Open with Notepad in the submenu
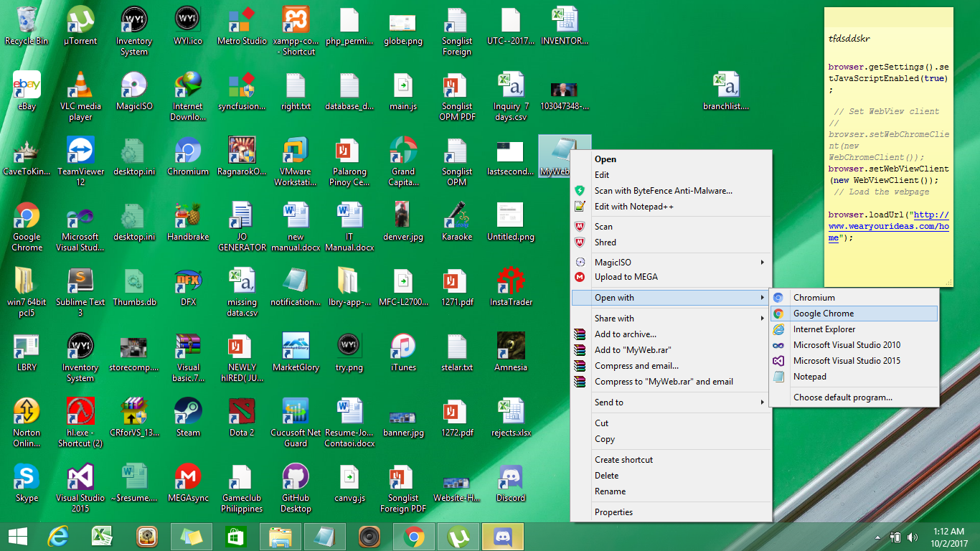 click(854, 377)
